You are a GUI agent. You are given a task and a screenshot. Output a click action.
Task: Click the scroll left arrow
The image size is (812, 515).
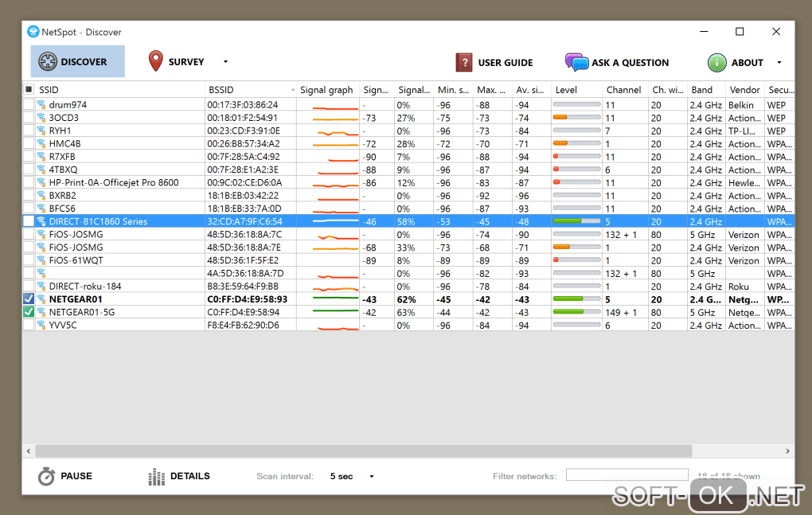29,451
